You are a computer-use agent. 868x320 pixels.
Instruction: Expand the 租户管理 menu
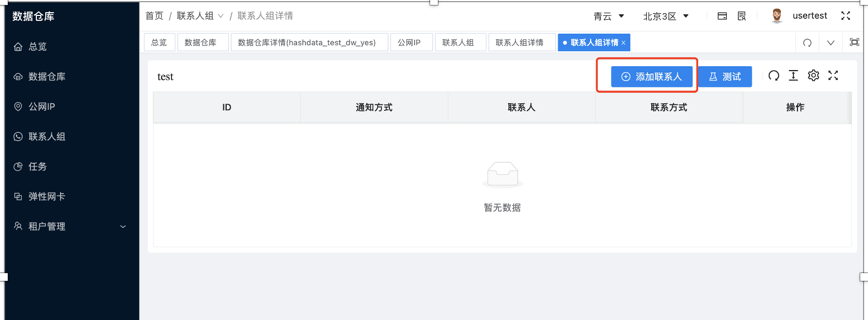click(69, 226)
